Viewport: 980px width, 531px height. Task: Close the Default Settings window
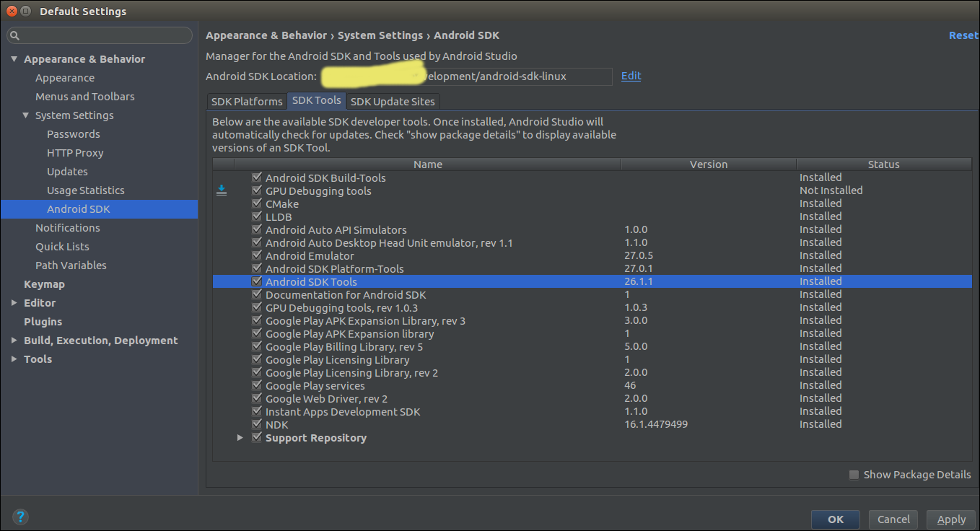12,11
